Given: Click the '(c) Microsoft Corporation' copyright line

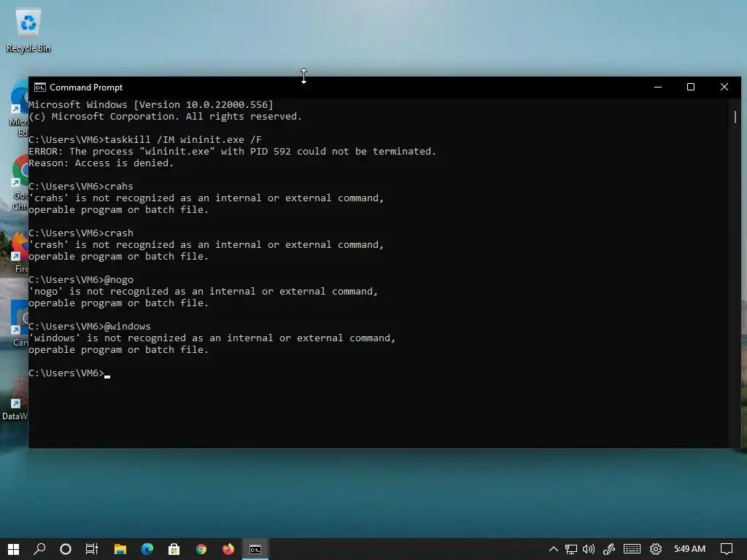Looking at the screenshot, I should point(166,117).
